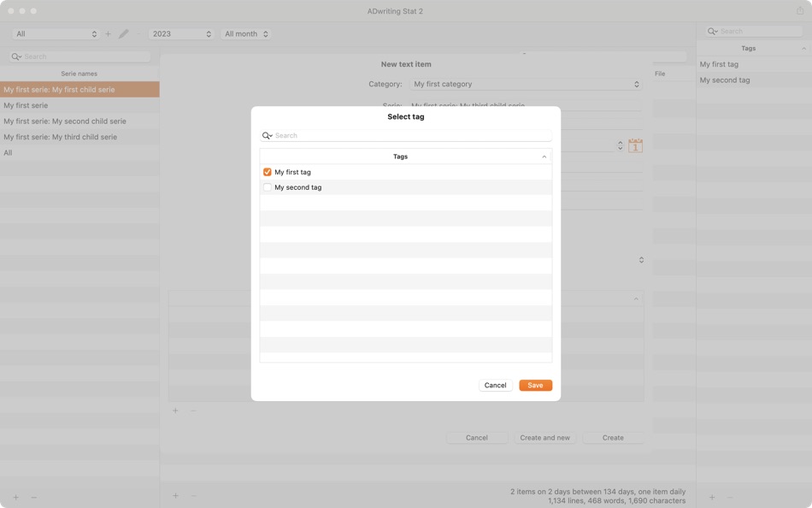Image resolution: width=812 pixels, height=508 pixels.
Task: Click the File column header
Action: [660, 74]
